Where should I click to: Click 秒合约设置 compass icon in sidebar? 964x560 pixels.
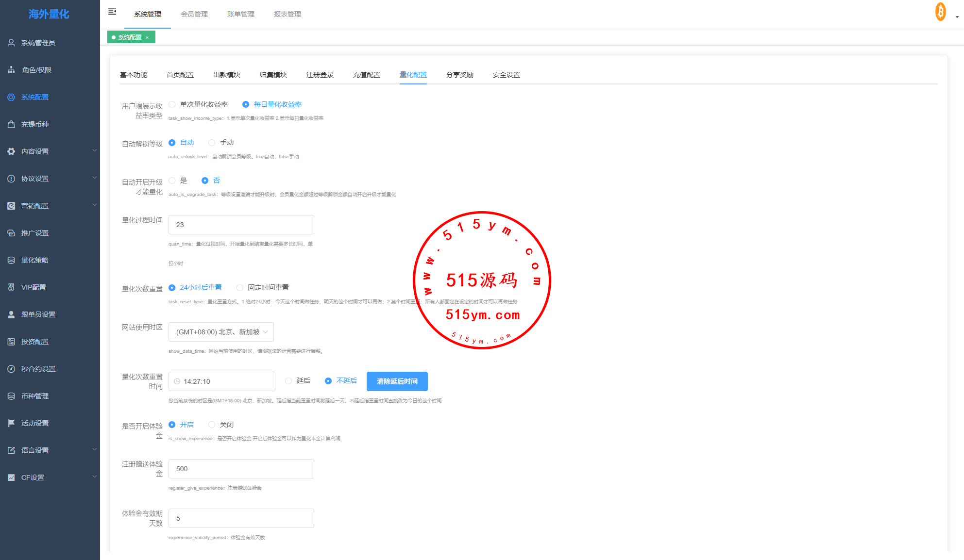(x=11, y=369)
